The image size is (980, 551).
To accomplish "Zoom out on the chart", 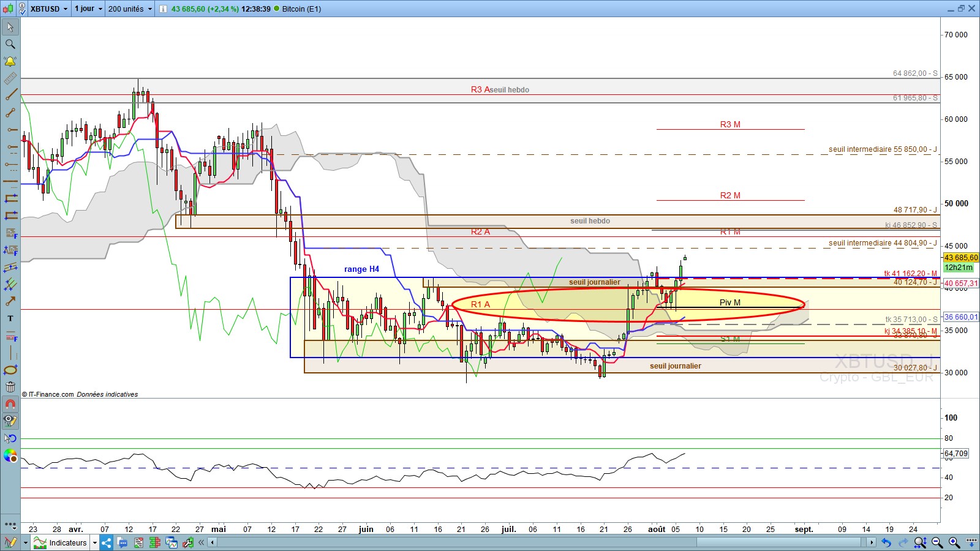I will click(x=937, y=542).
